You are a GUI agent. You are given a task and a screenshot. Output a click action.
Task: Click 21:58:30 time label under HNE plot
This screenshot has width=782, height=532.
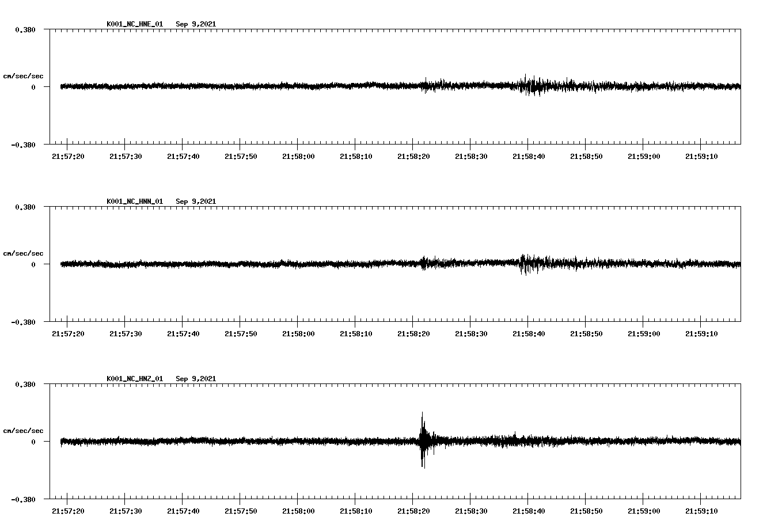[471, 157]
